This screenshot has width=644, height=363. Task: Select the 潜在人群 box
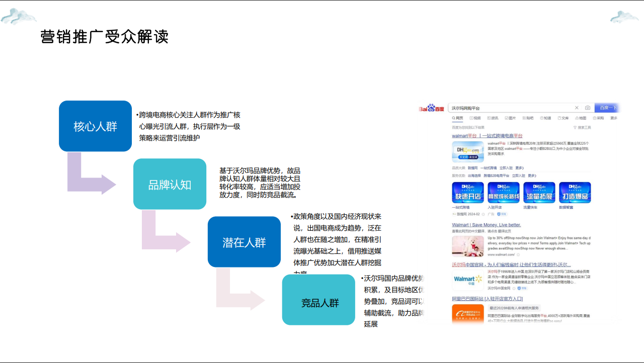[x=244, y=242]
